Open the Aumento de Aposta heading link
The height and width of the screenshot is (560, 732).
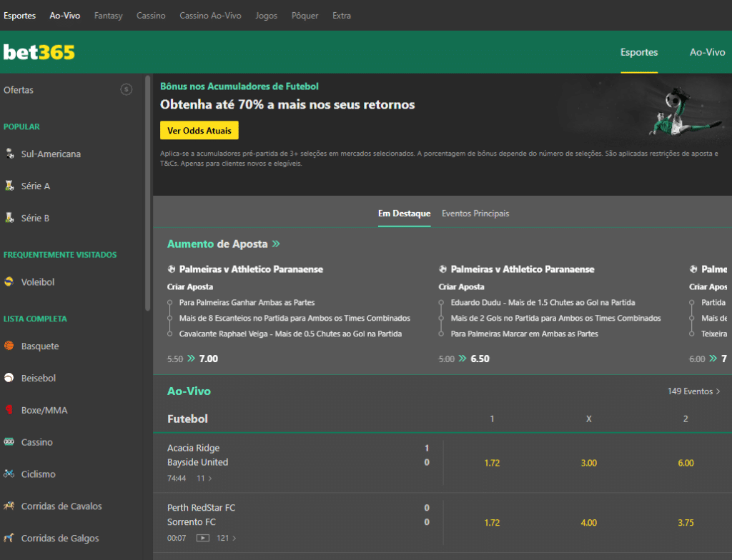point(217,244)
